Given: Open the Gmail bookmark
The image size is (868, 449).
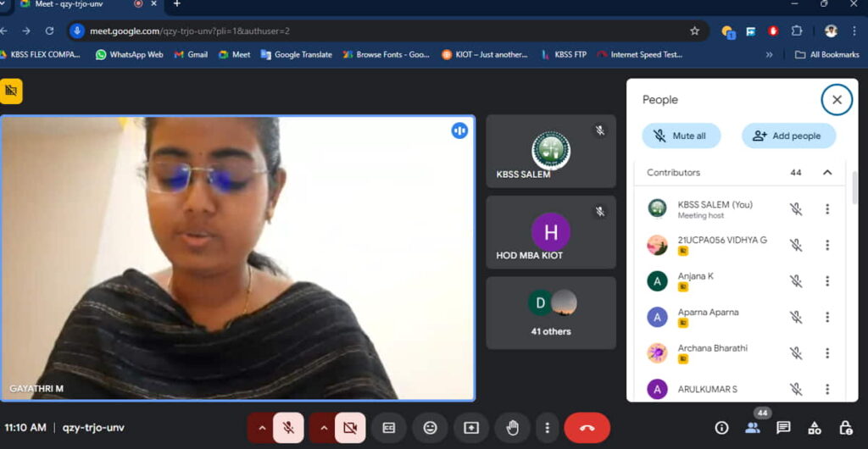Looking at the screenshot, I should click(x=191, y=55).
